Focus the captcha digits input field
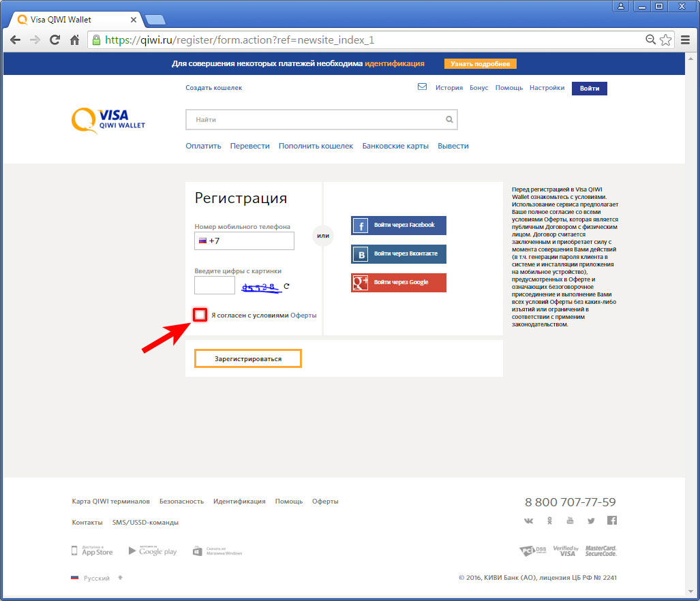Screen dimensions: 700x601 tap(215, 285)
